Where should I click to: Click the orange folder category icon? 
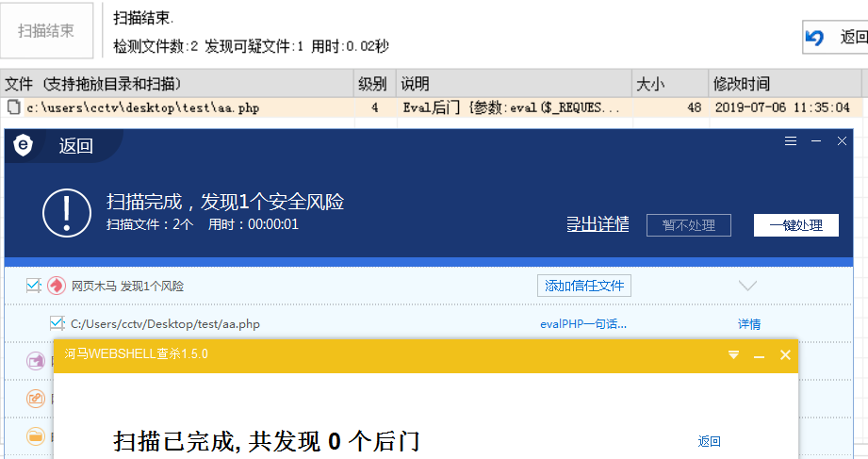point(36,435)
